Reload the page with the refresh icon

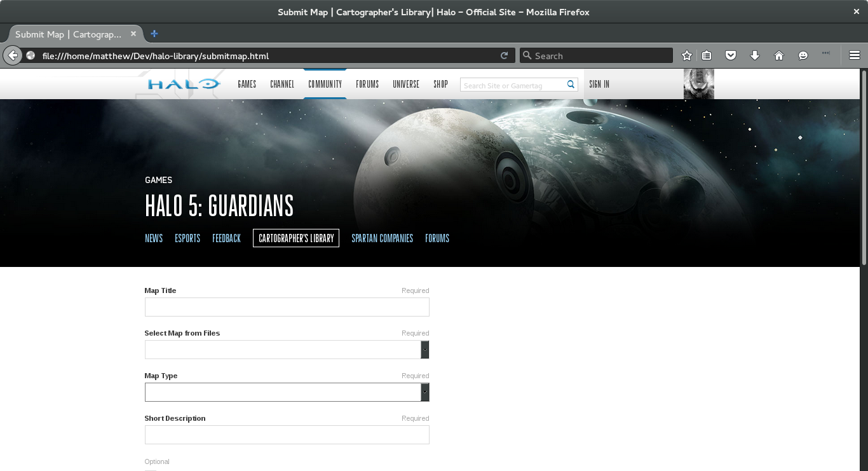click(504, 56)
